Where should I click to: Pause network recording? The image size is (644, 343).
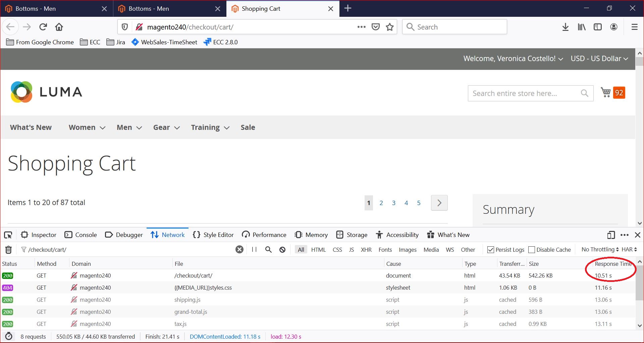pos(254,249)
